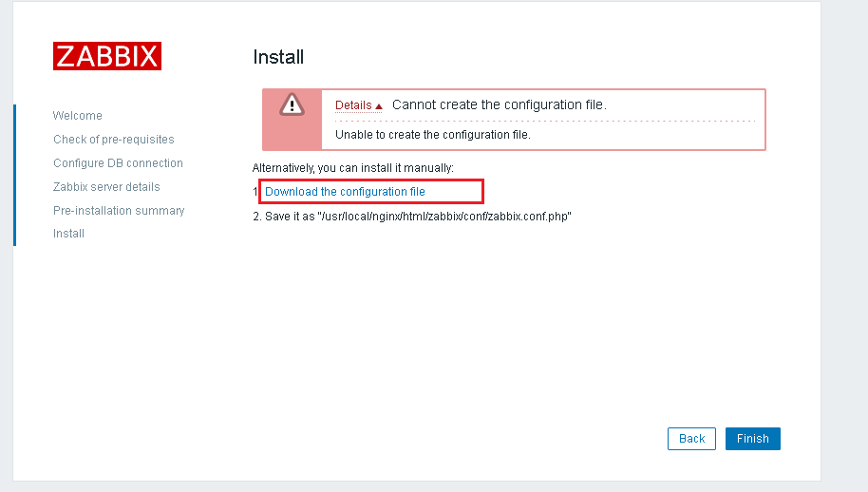Screen dimensions: 868x492
Task: Collapse error details with the red arrow
Action: [x=379, y=106]
